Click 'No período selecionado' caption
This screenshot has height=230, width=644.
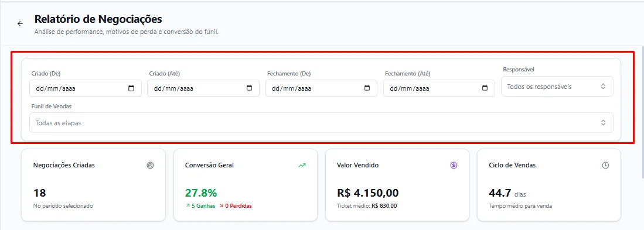[x=63, y=206]
